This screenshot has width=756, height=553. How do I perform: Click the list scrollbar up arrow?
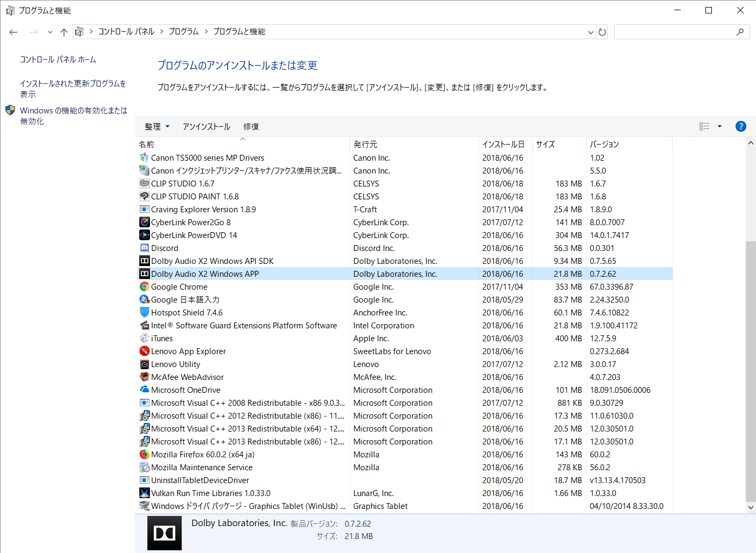point(751,143)
